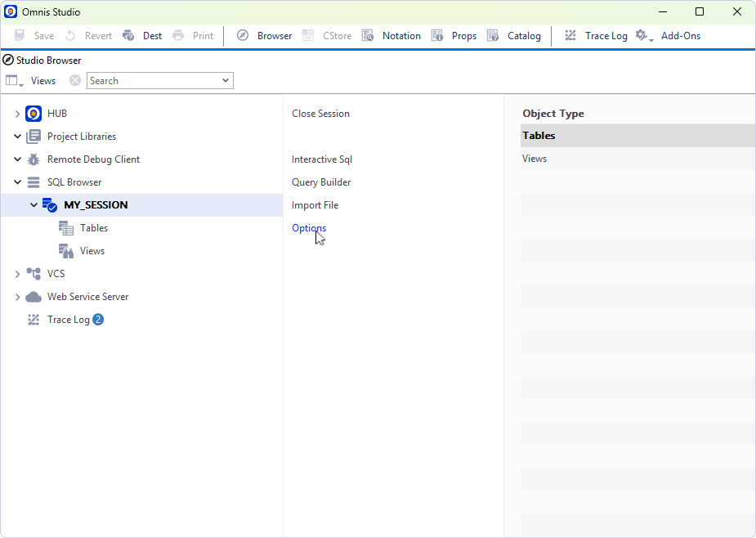Expand the HUB tree node
This screenshot has height=538, width=756.
(17, 114)
